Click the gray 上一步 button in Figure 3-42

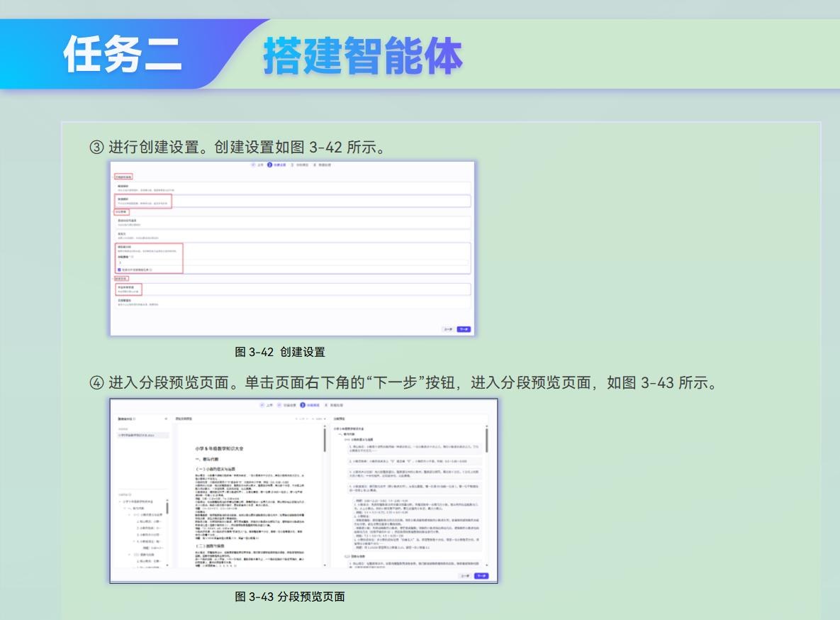point(448,328)
